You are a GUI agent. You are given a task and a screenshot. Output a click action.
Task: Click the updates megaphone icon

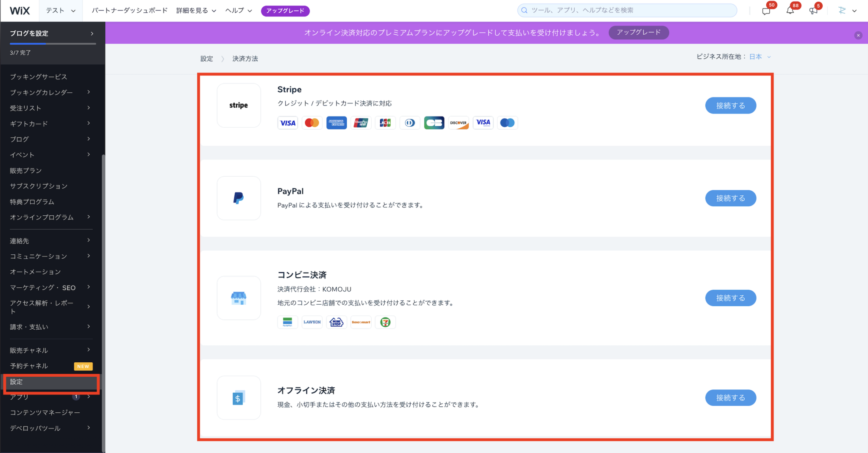pos(813,11)
